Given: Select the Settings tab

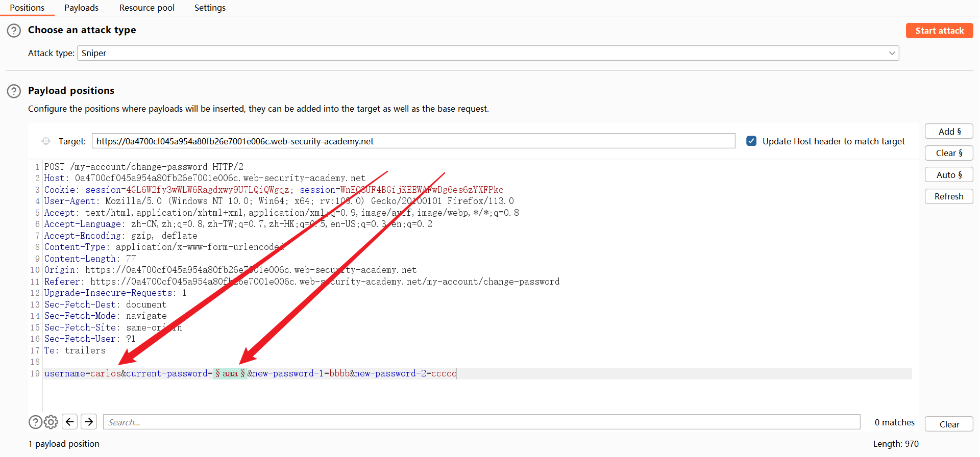Looking at the screenshot, I should (210, 8).
